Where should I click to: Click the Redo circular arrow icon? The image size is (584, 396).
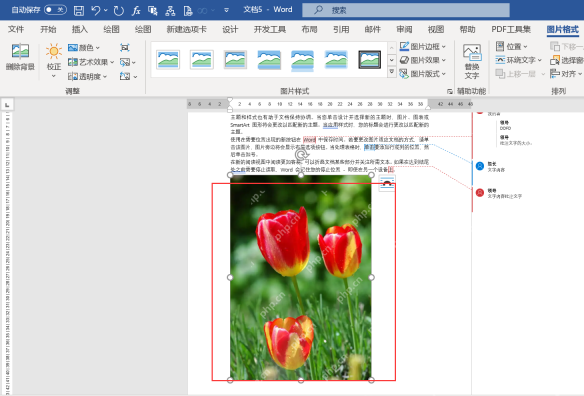click(x=118, y=10)
